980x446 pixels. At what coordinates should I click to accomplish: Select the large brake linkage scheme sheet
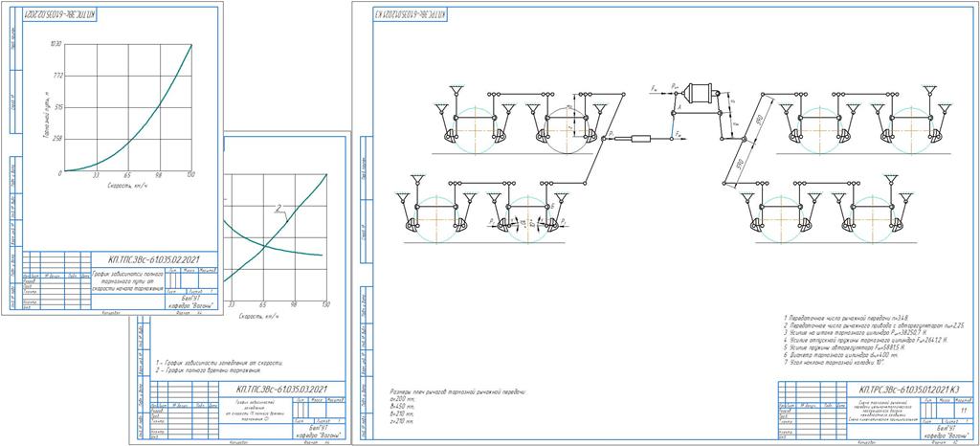(666, 223)
